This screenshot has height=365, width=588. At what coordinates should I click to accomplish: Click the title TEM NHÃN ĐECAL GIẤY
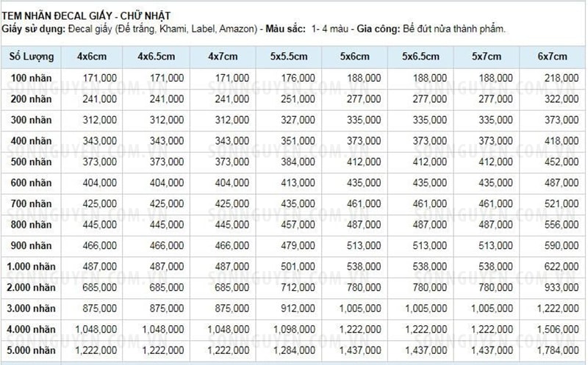pos(57,15)
